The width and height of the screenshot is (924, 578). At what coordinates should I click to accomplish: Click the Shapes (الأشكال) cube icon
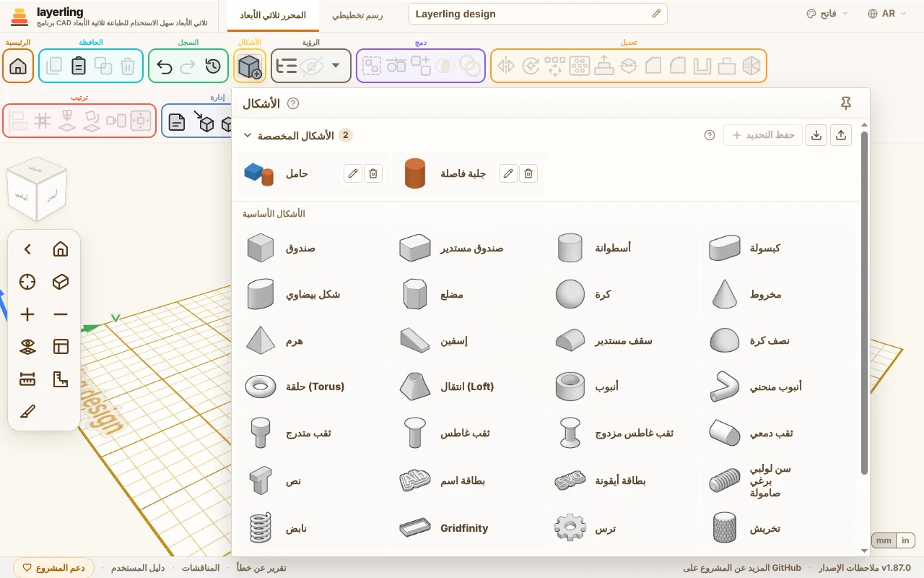250,66
